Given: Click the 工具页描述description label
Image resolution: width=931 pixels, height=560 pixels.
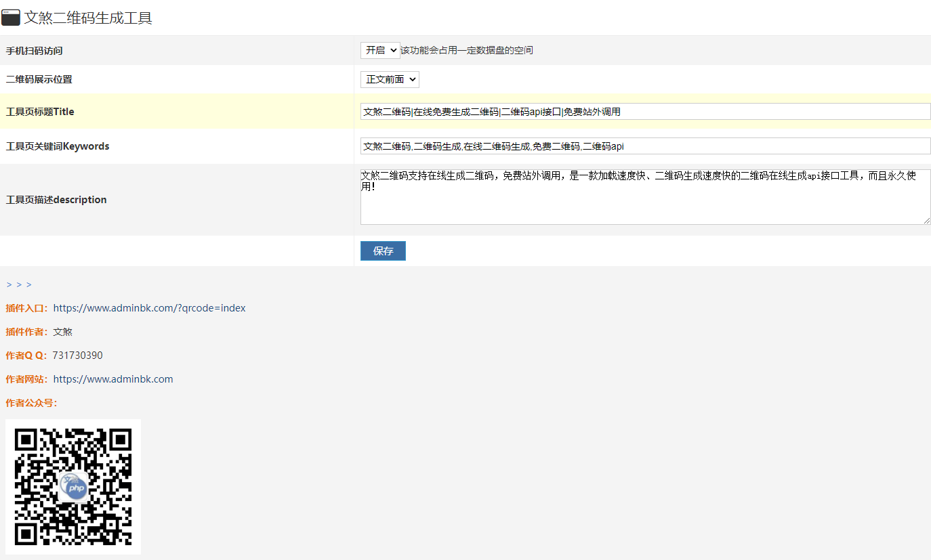Looking at the screenshot, I should point(56,200).
